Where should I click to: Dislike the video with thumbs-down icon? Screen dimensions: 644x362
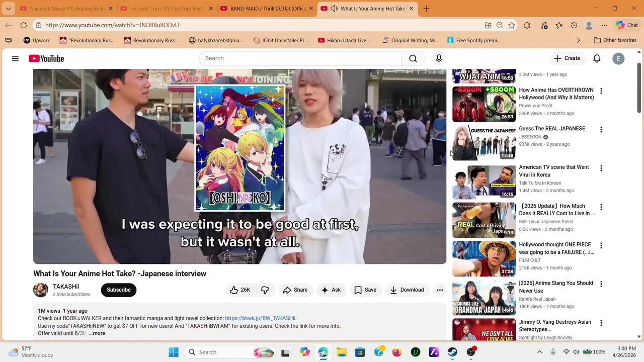pyautogui.click(x=265, y=290)
